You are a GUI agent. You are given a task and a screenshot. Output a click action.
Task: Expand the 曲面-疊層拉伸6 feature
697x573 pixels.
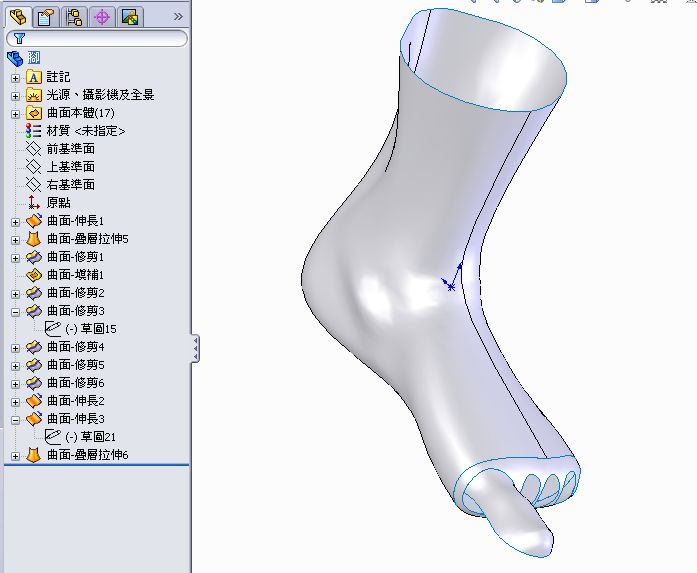(16, 456)
